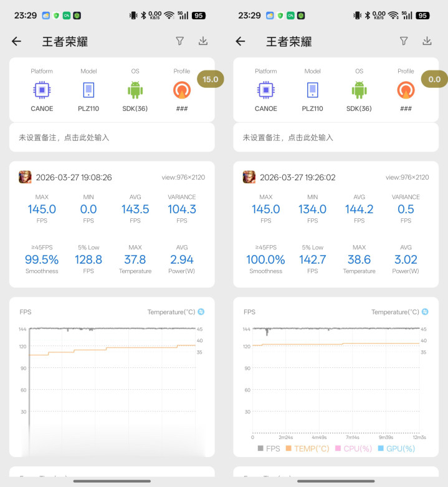
Task: Switch chart axis via left Temperature swap icon
Action: coord(201,312)
